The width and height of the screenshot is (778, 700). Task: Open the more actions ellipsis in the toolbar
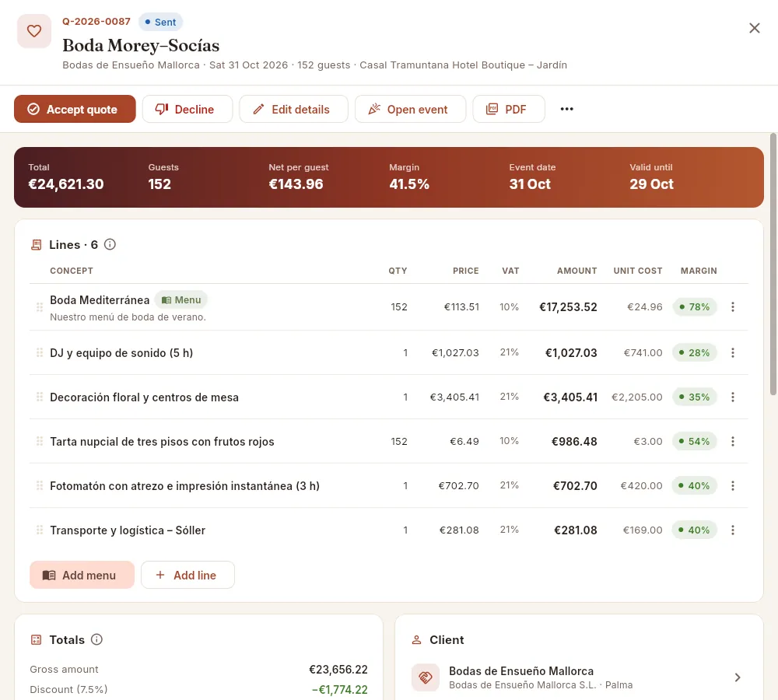[x=566, y=109]
